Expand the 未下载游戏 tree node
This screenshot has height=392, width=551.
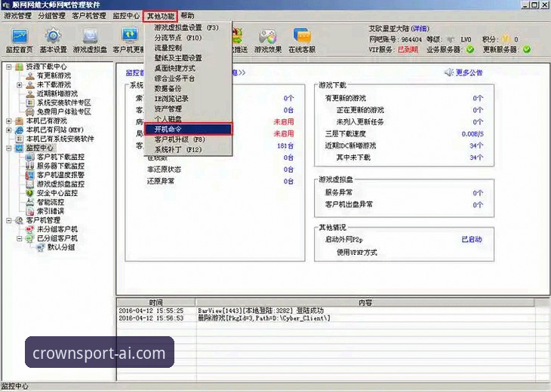tap(20, 84)
